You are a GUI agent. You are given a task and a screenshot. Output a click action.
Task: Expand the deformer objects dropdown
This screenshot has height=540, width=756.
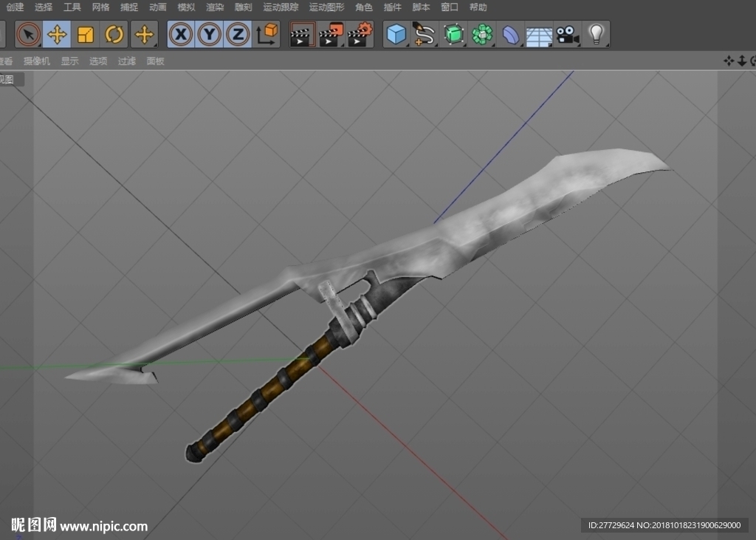tap(511, 34)
